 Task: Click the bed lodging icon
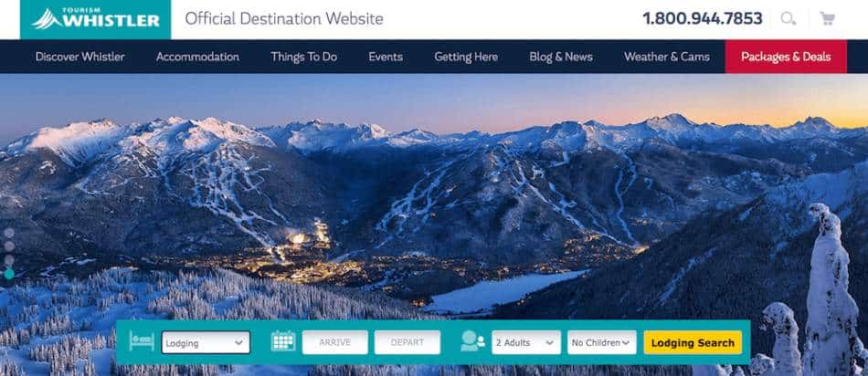point(141,341)
